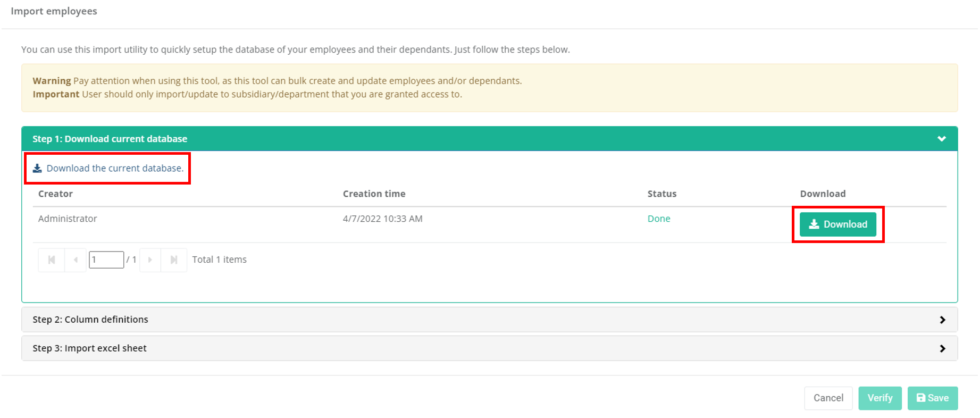
Task: Click the previous page arrow
Action: click(x=76, y=260)
